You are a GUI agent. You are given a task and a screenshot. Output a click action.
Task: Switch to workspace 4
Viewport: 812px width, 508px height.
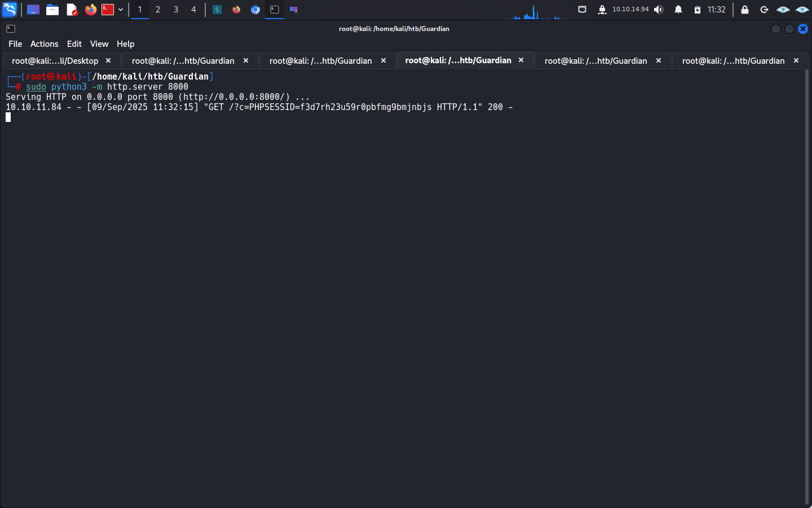[193, 10]
